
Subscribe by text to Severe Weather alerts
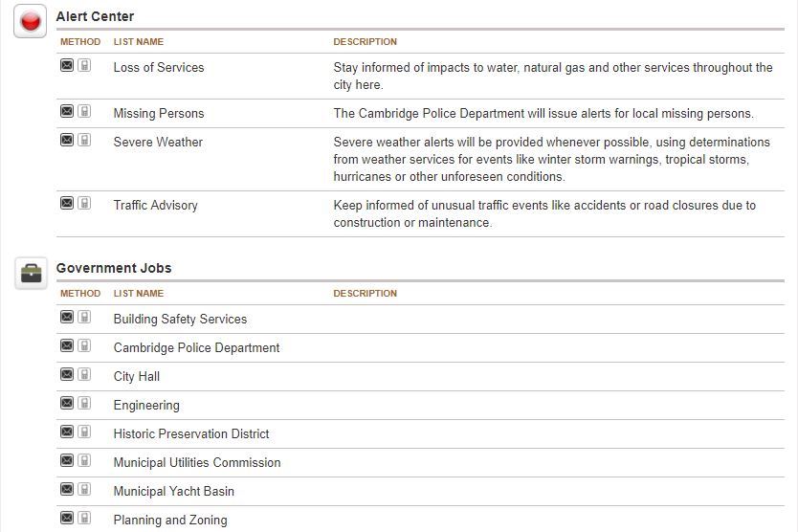pos(84,140)
